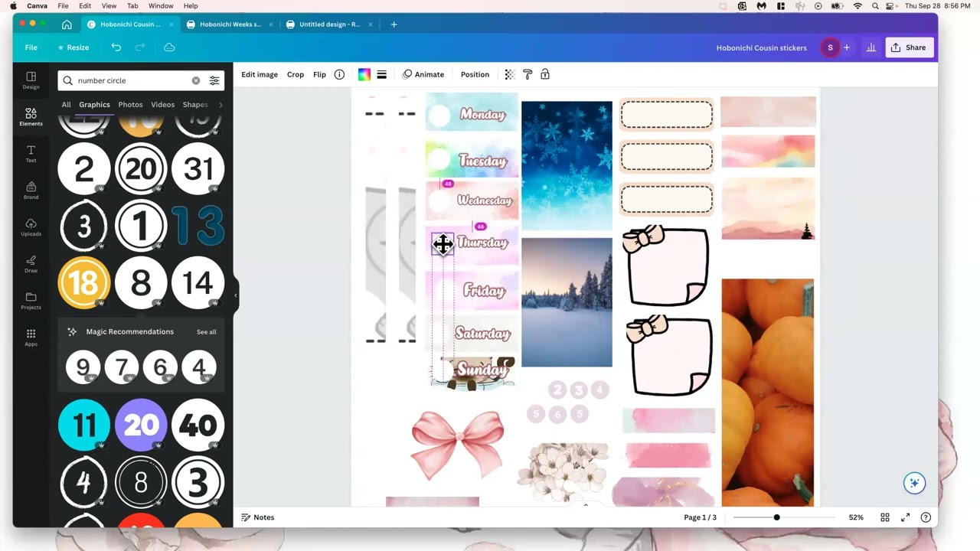The image size is (980, 551).
Task: Click the Copy style paint roller icon
Action: click(x=528, y=74)
